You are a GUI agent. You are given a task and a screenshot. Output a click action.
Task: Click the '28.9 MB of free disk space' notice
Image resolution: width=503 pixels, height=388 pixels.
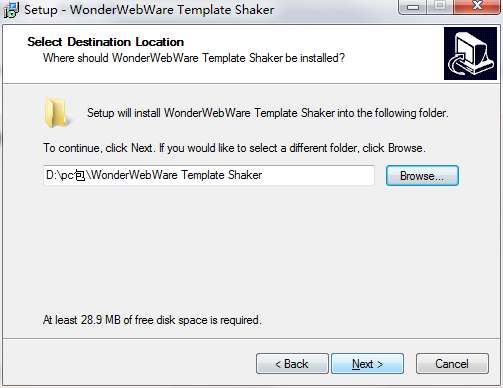(x=152, y=320)
